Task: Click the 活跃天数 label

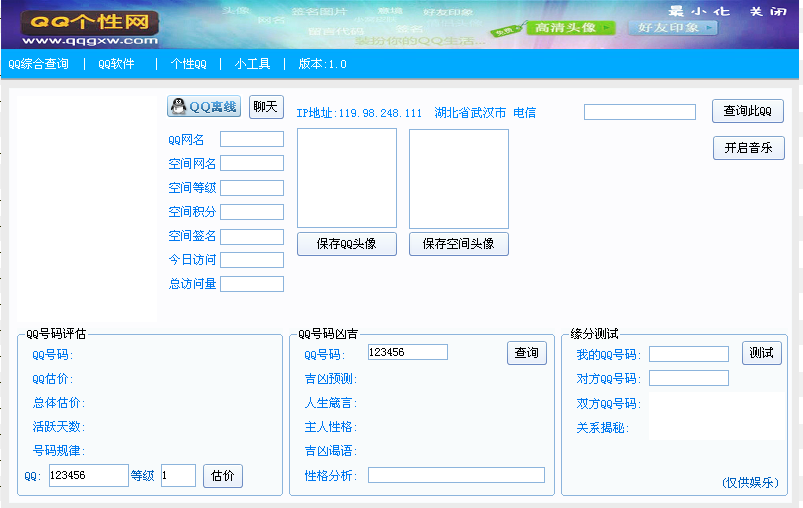Action: click(58, 427)
